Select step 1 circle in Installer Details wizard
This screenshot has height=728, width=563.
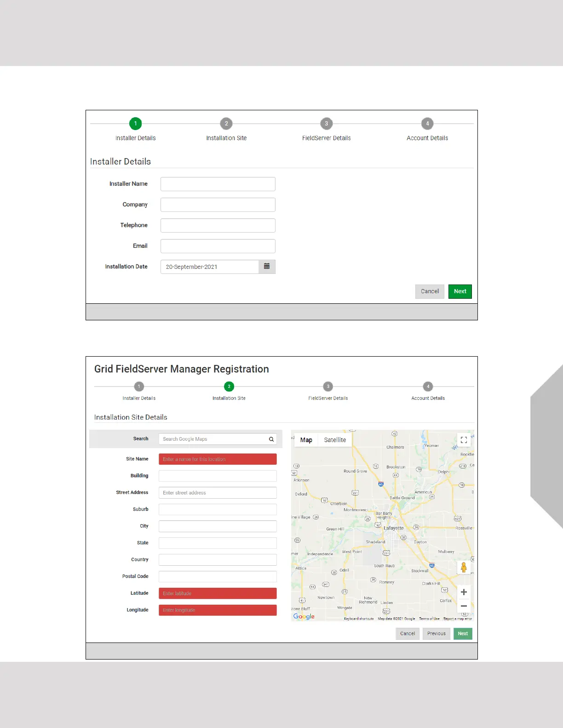coord(135,124)
